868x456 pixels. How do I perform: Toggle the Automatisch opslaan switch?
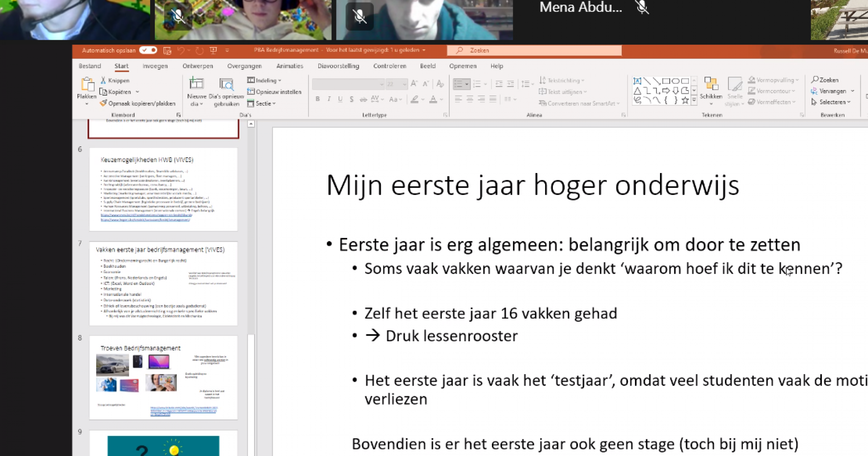[x=148, y=50]
